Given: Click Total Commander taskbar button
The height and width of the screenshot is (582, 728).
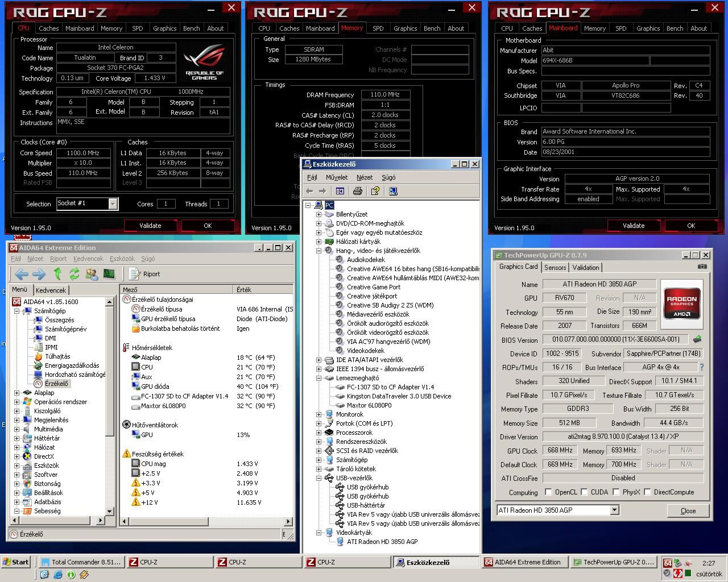Looking at the screenshot, I should coord(81,562).
